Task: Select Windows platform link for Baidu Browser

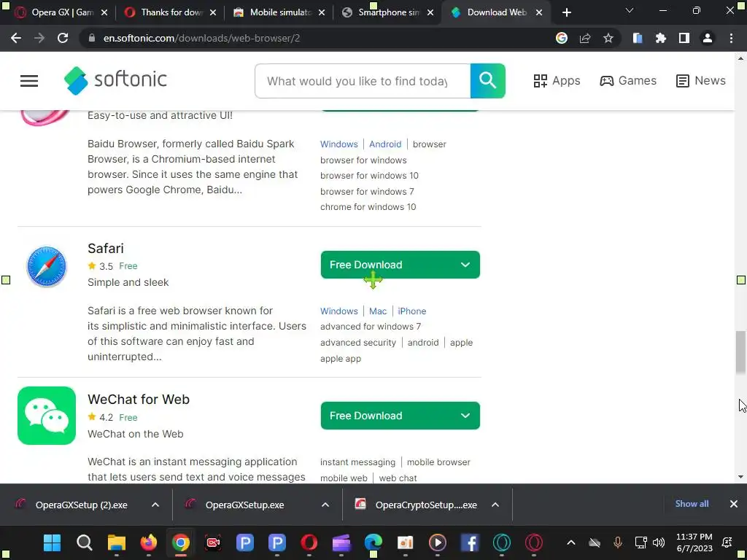Action: [x=338, y=144]
